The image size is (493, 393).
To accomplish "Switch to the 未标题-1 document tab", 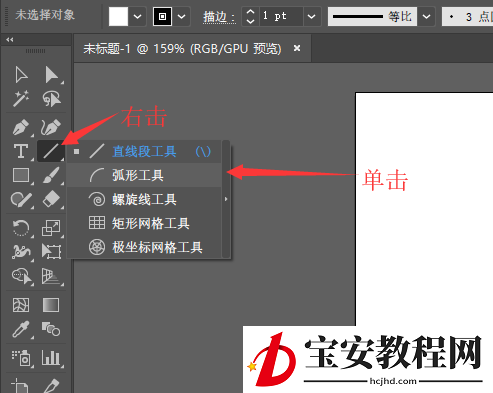I will (182, 49).
